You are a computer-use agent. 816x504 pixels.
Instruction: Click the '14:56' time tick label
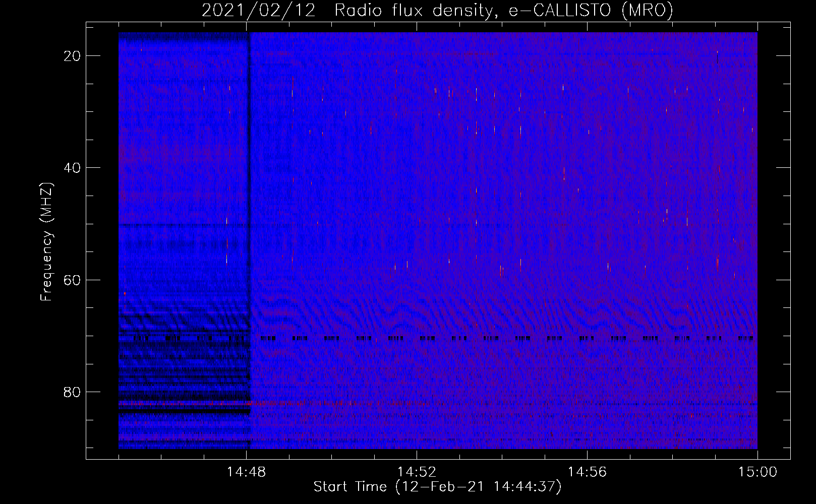pyautogui.click(x=587, y=472)
